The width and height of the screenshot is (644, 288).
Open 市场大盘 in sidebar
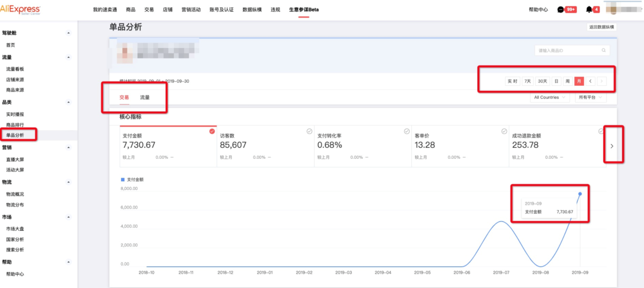point(15,229)
